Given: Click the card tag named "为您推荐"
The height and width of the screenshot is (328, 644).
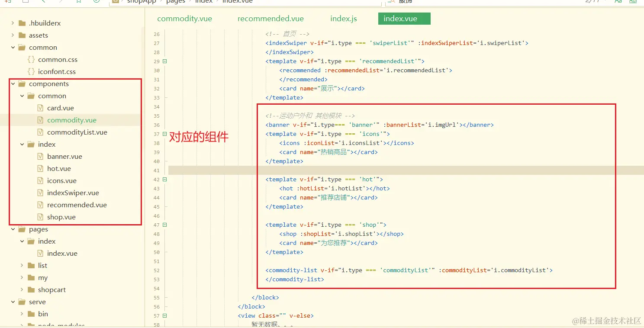Looking at the screenshot, I should coord(328,243).
